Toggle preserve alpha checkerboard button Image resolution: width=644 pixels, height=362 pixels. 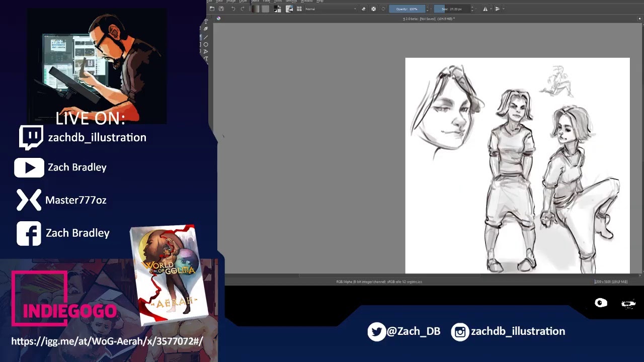point(373,9)
